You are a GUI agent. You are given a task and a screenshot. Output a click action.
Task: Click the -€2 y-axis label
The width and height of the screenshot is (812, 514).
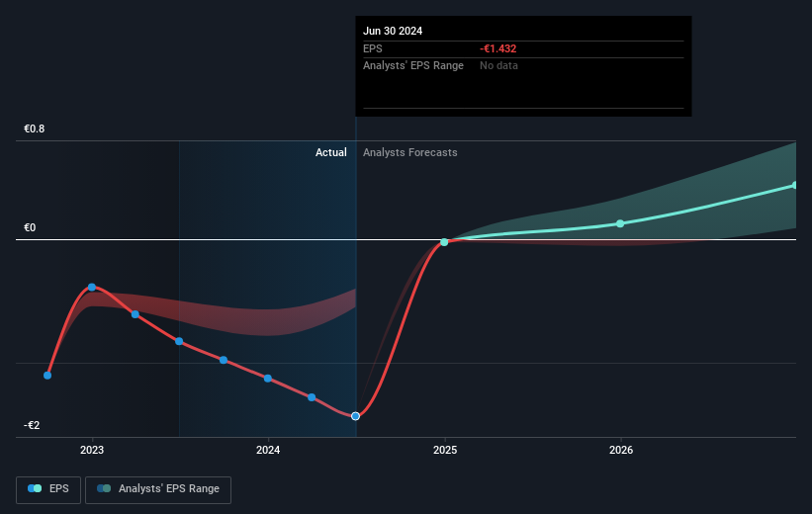32,425
